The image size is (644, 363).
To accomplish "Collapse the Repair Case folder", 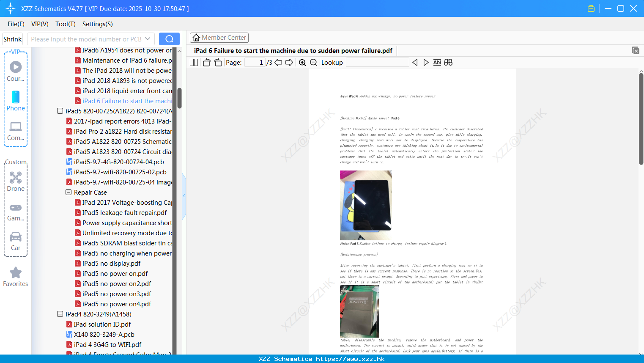I will [x=69, y=192].
